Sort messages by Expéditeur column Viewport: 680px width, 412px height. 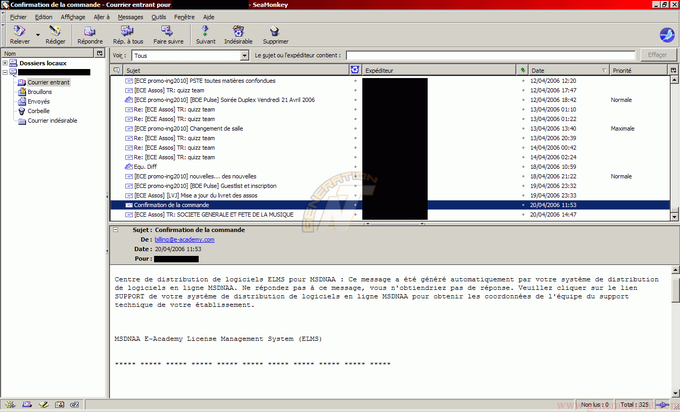click(x=439, y=70)
